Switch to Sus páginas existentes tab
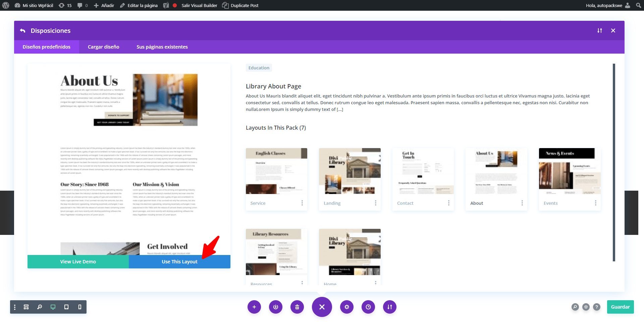 click(x=162, y=47)
